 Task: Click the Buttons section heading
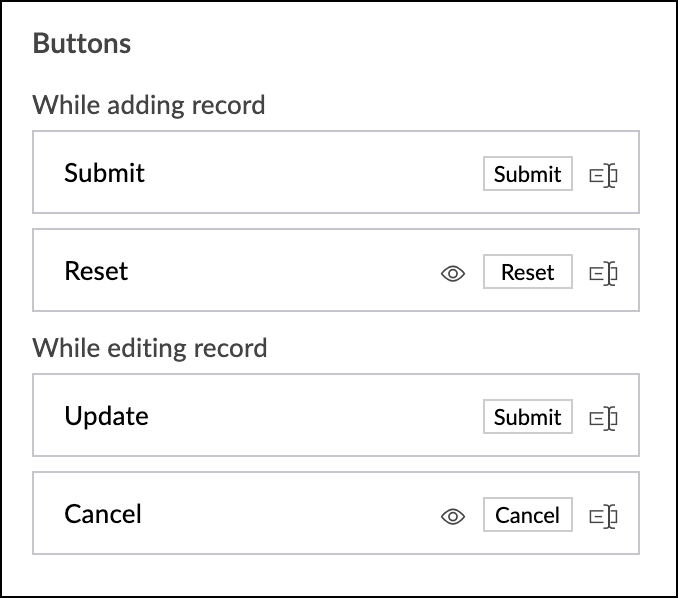(x=82, y=44)
